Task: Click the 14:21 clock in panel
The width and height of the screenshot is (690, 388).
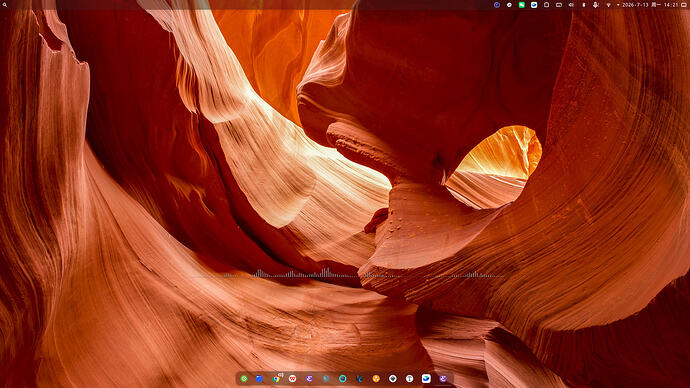Action: pyautogui.click(x=671, y=5)
